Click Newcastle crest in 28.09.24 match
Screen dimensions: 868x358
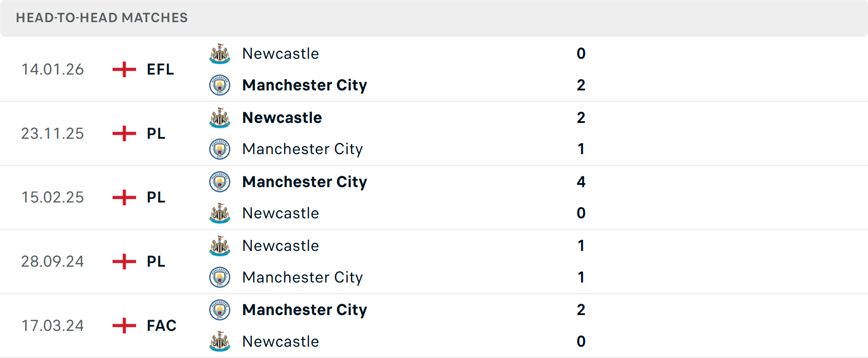tap(220, 246)
